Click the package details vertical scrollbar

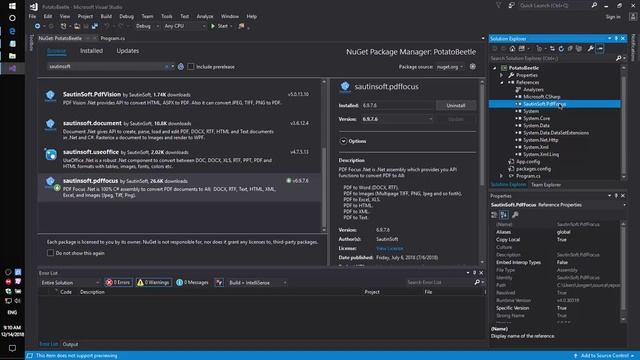click(482, 171)
